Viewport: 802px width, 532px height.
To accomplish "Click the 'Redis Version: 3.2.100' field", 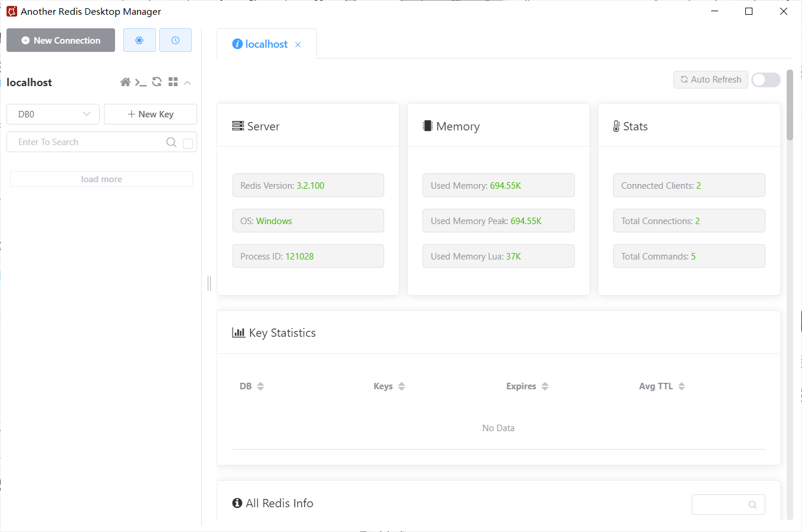I will pos(308,185).
